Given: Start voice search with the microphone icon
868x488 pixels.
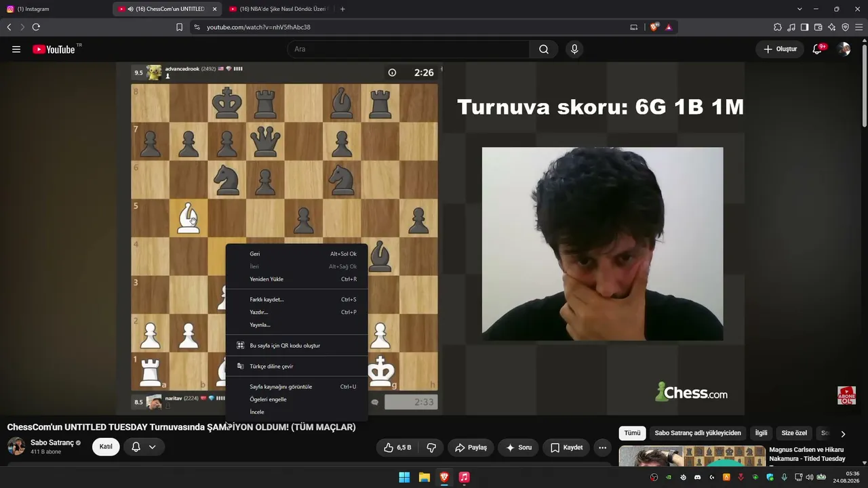Looking at the screenshot, I should point(574,49).
